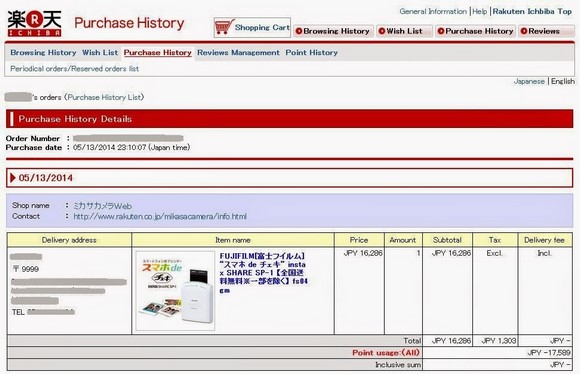
Task: Collapse the 05/13/2014 order section triangle
Action: pos(13,178)
